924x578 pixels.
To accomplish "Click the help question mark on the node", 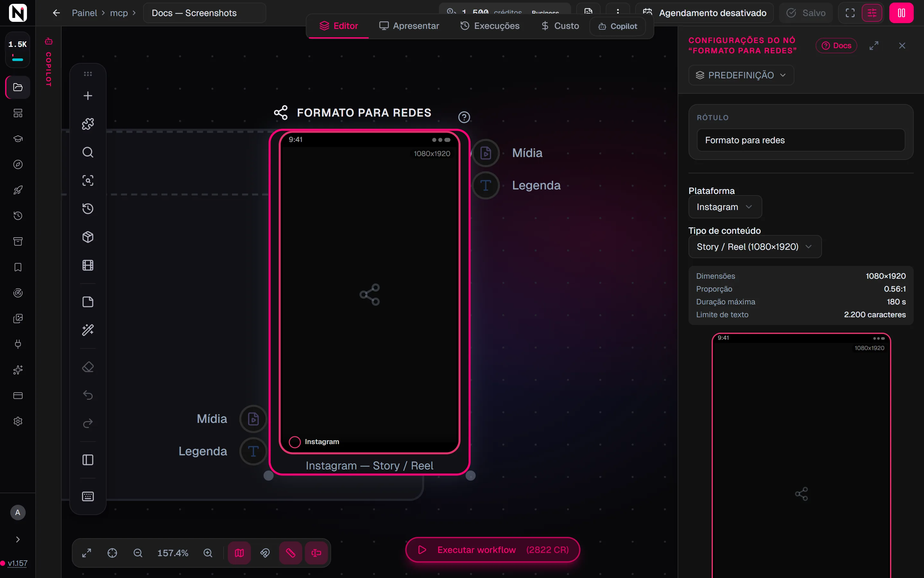I will (464, 117).
